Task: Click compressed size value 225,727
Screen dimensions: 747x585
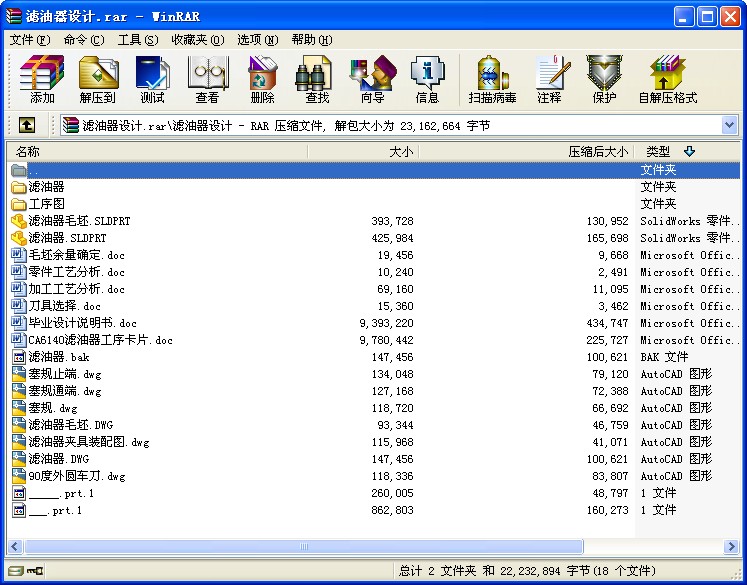Action: pyautogui.click(x=607, y=340)
